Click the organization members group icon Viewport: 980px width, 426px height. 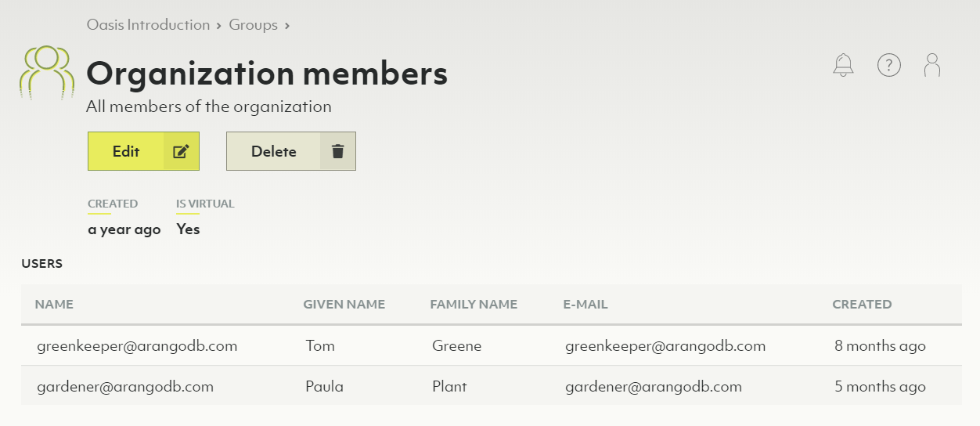pos(47,72)
